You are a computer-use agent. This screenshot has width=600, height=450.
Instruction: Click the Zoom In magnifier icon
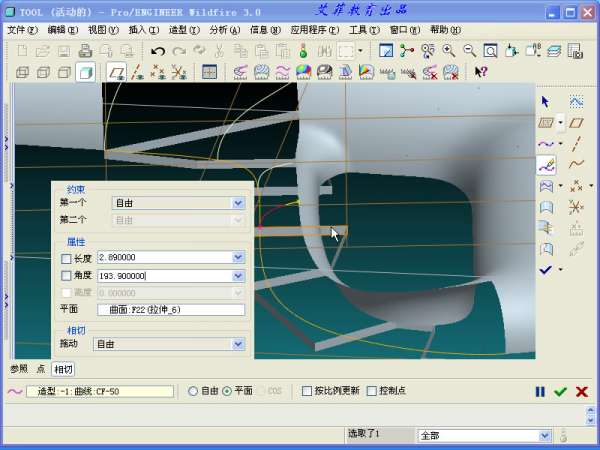[x=448, y=51]
